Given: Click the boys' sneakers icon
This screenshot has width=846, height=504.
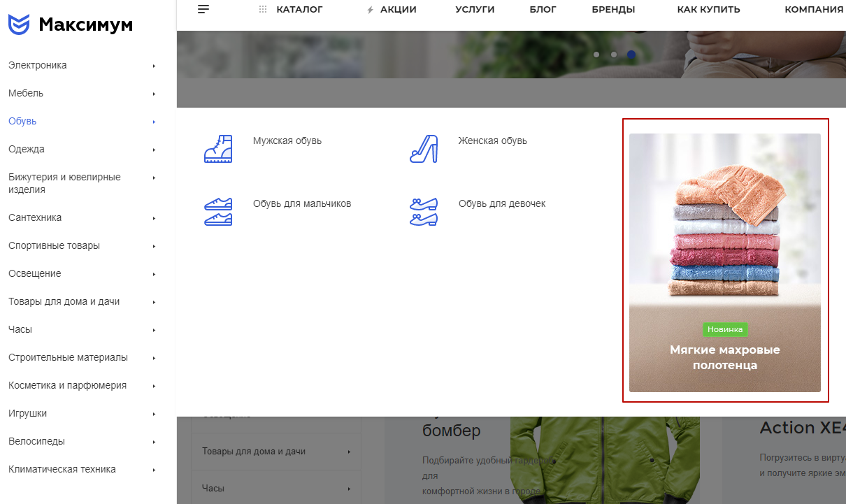Looking at the screenshot, I should 218,212.
